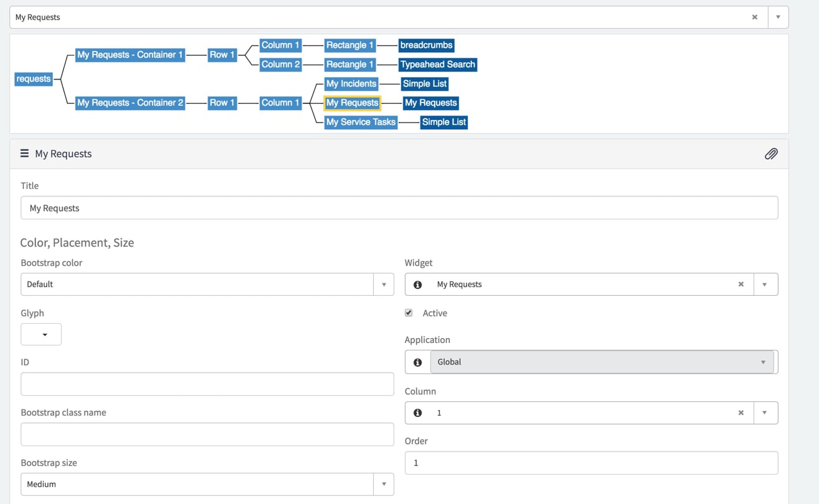819x504 pixels.
Task: Click the Glyph label
Action: [x=32, y=313]
